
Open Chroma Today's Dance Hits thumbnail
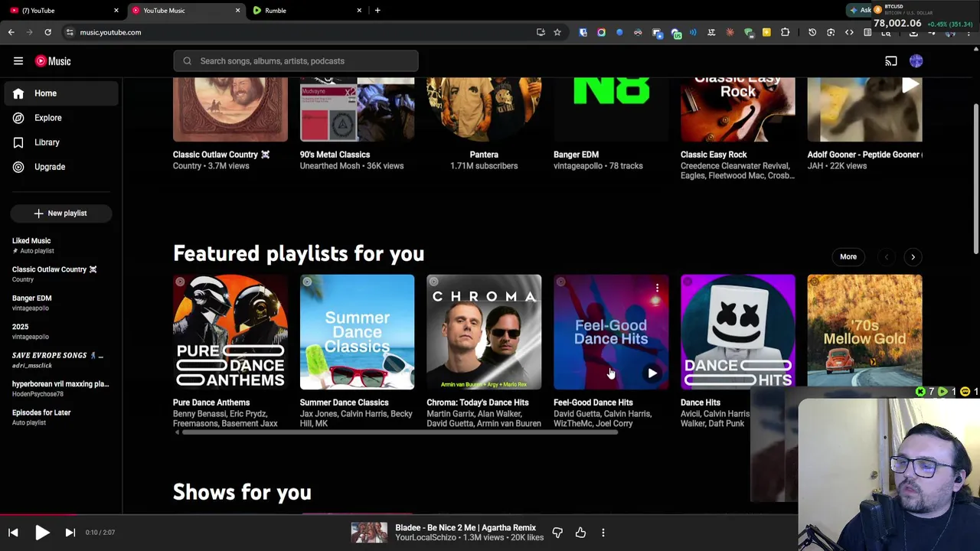coord(484,332)
